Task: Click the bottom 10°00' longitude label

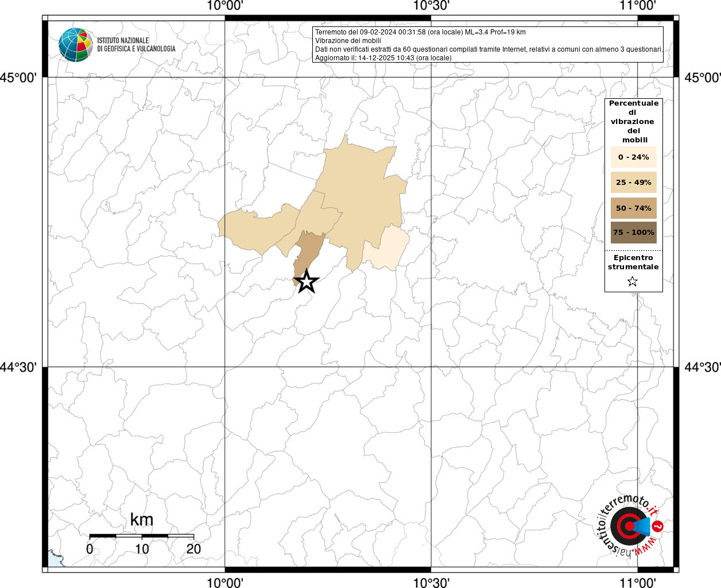Action: tap(224, 582)
